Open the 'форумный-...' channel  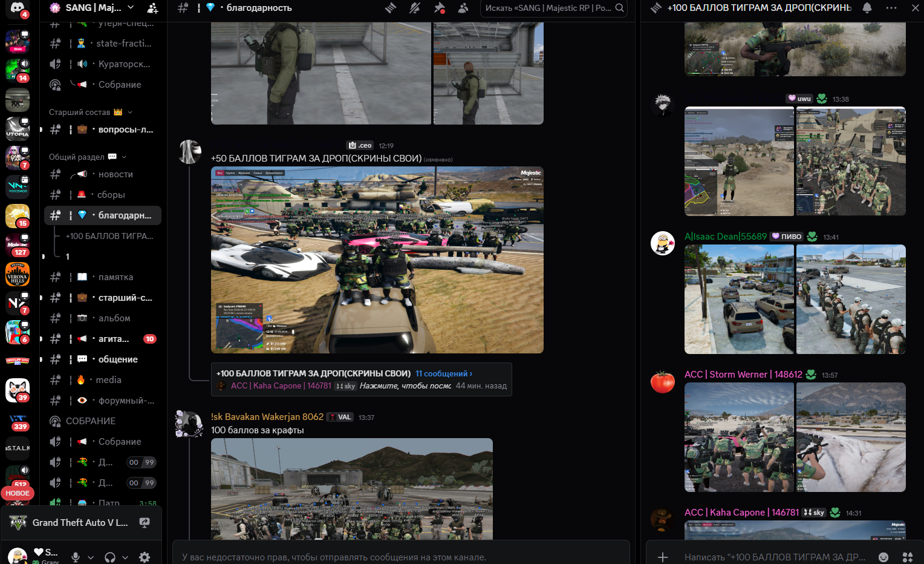coord(103,401)
